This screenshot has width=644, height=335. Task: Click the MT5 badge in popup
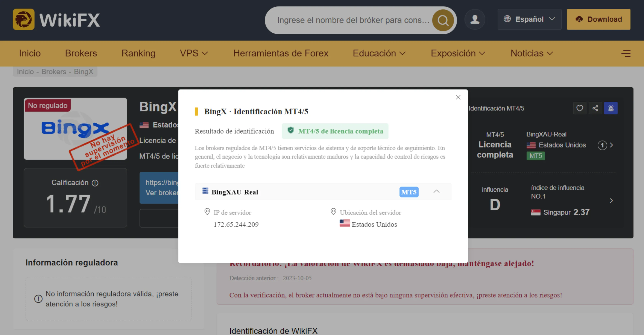[409, 192]
